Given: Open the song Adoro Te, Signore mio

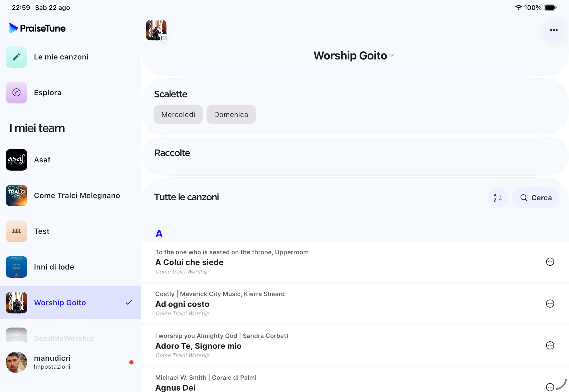Looking at the screenshot, I should [198, 346].
